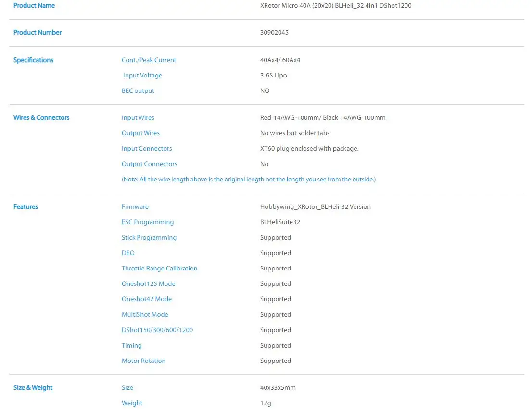Select Supported value for DEO
The image size is (532, 412).
click(x=275, y=253)
